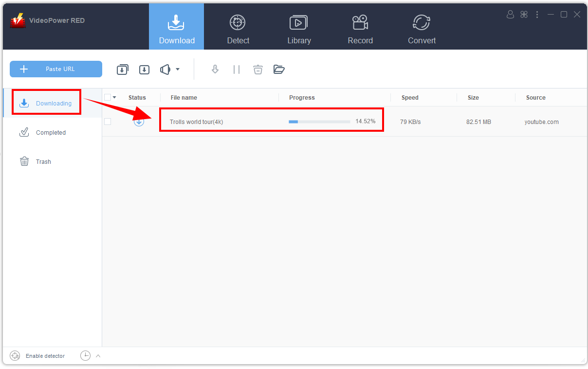The height and width of the screenshot is (369, 588).
Task: Click the speaker audio format icon
Action: [165, 70]
